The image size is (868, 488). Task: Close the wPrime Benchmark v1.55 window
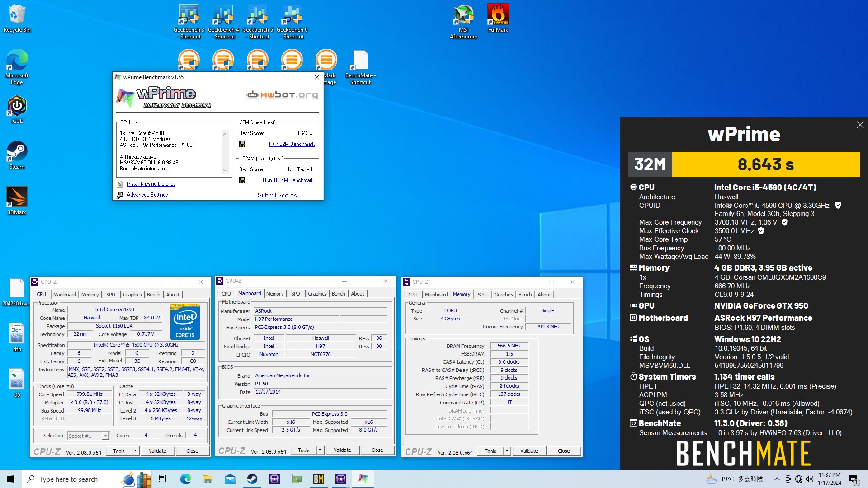point(317,77)
